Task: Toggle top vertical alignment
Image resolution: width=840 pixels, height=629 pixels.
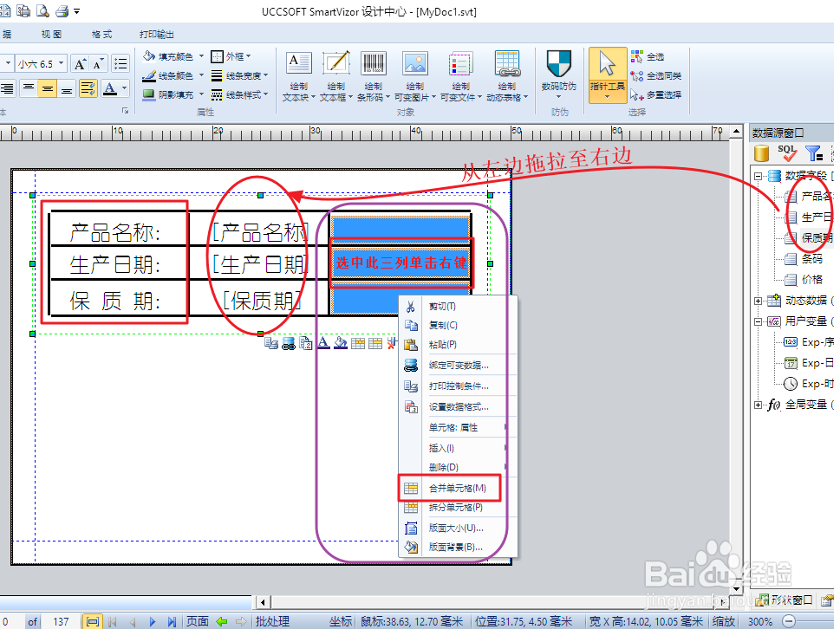Action: pyautogui.click(x=29, y=88)
